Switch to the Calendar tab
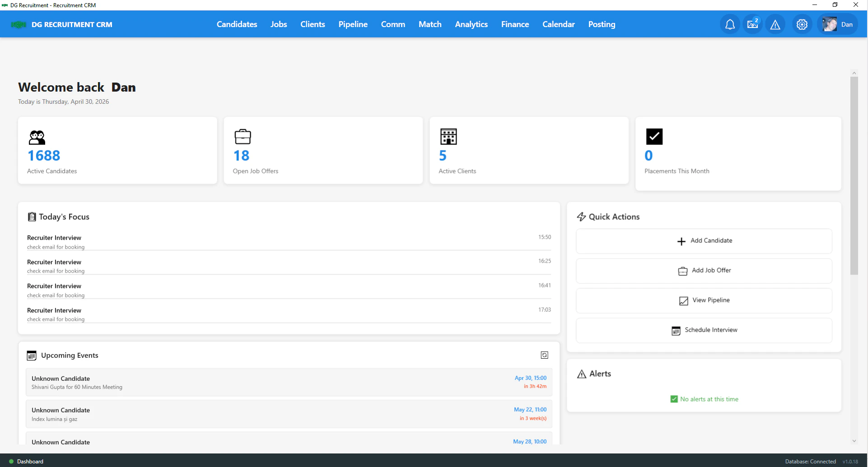 pos(558,24)
